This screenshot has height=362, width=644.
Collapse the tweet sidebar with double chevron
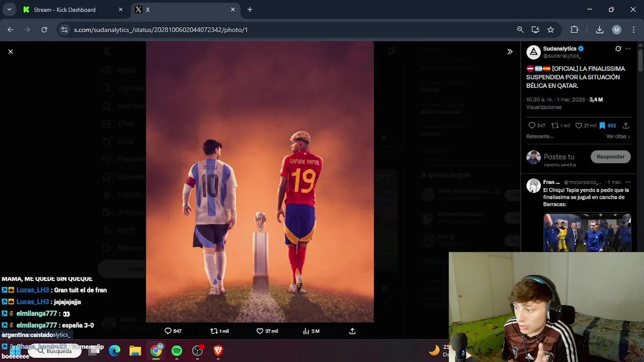click(x=510, y=51)
